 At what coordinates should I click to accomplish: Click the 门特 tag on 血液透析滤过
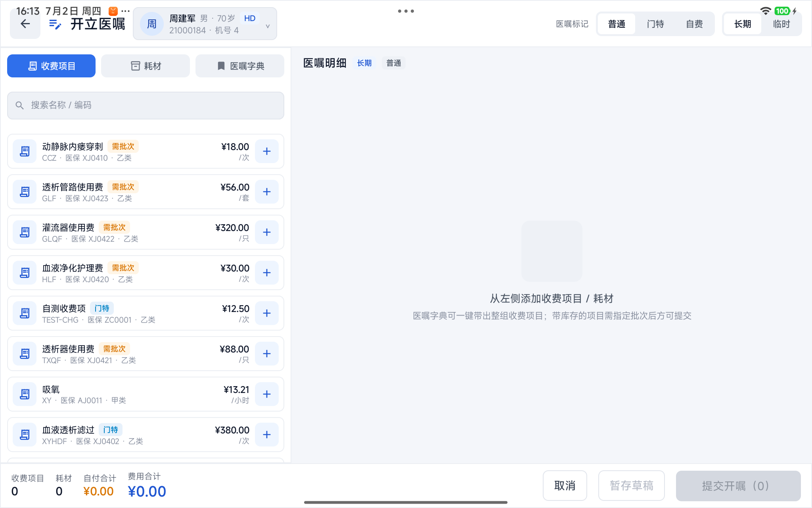point(111,430)
